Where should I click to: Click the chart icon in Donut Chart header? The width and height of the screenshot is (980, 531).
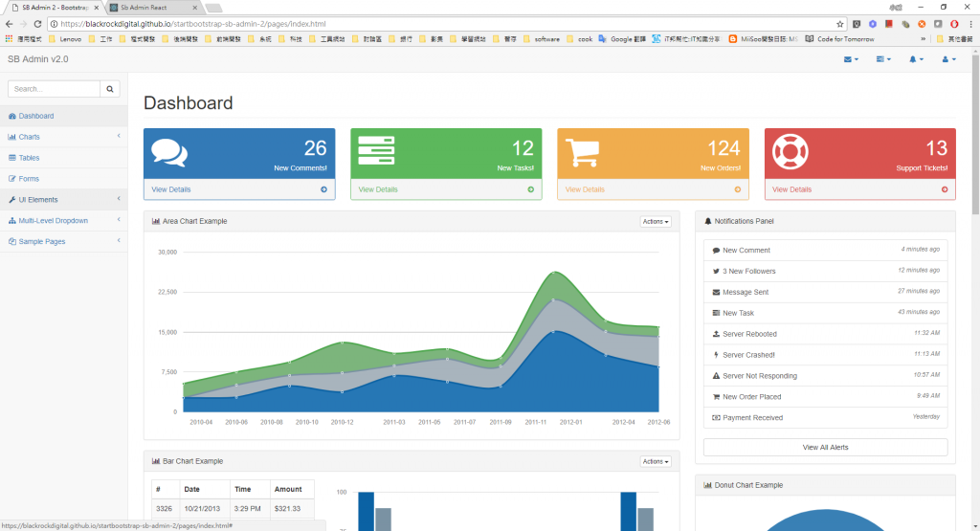pos(707,485)
